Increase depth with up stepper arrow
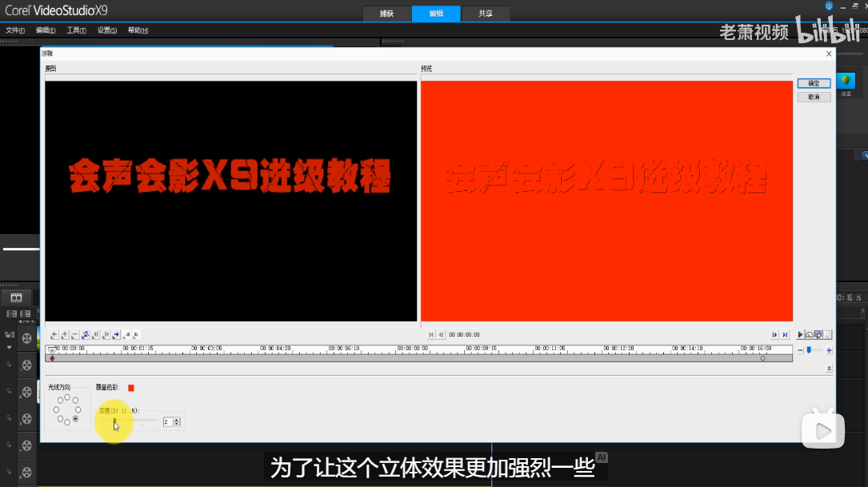The width and height of the screenshot is (868, 487). click(177, 420)
